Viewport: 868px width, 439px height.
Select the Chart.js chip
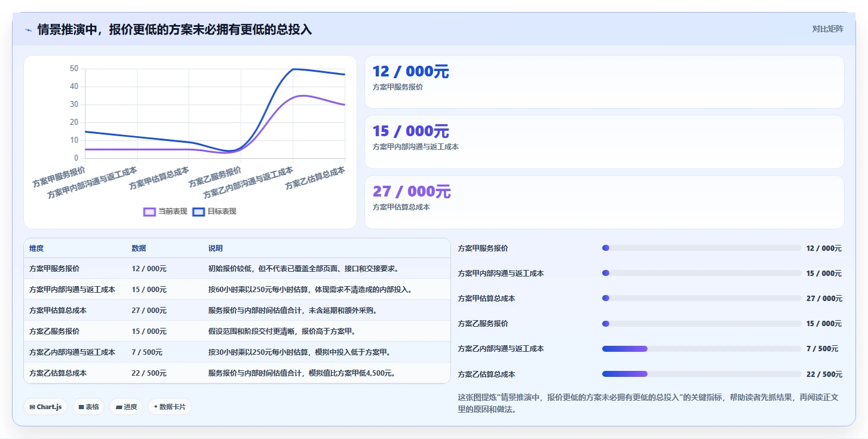(x=45, y=407)
